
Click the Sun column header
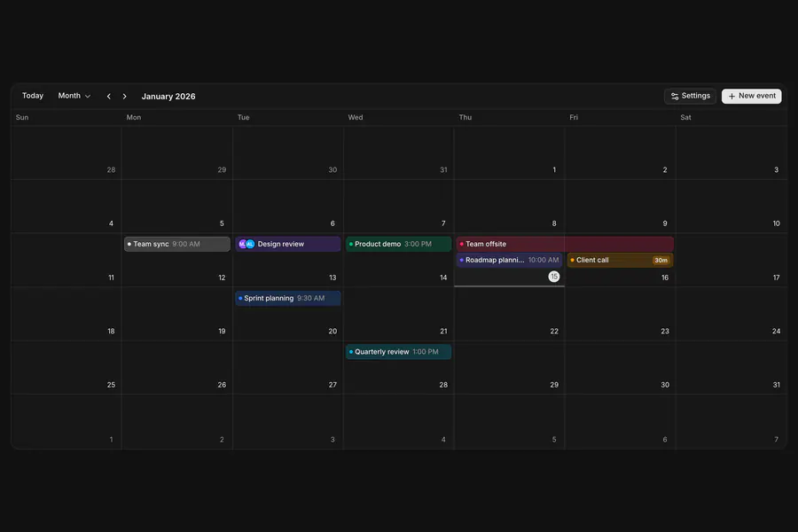22,118
